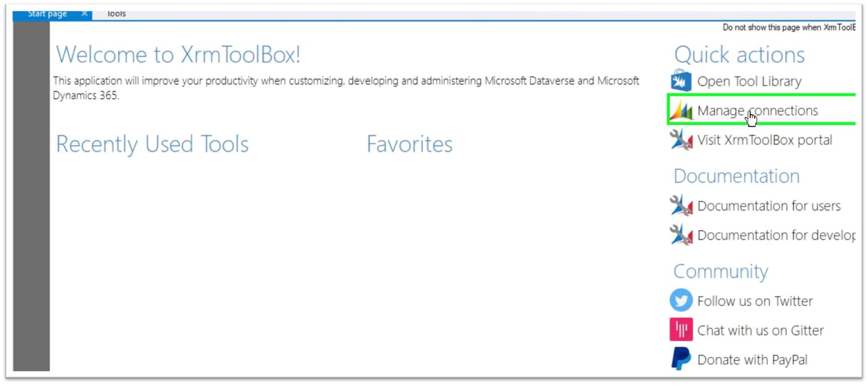Click the Open Tool Library store icon
868x385 pixels.
681,81
